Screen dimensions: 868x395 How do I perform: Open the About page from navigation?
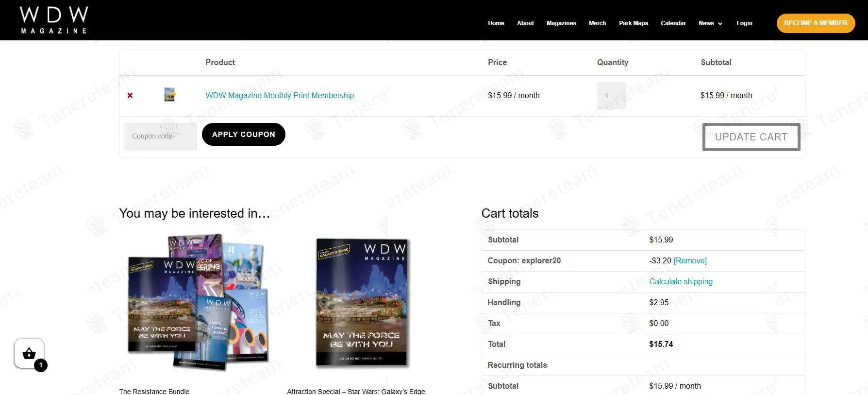pyautogui.click(x=525, y=23)
